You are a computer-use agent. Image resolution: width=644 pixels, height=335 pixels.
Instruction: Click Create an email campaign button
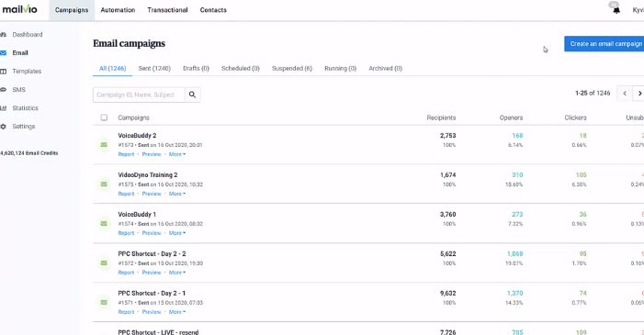pyautogui.click(x=604, y=44)
